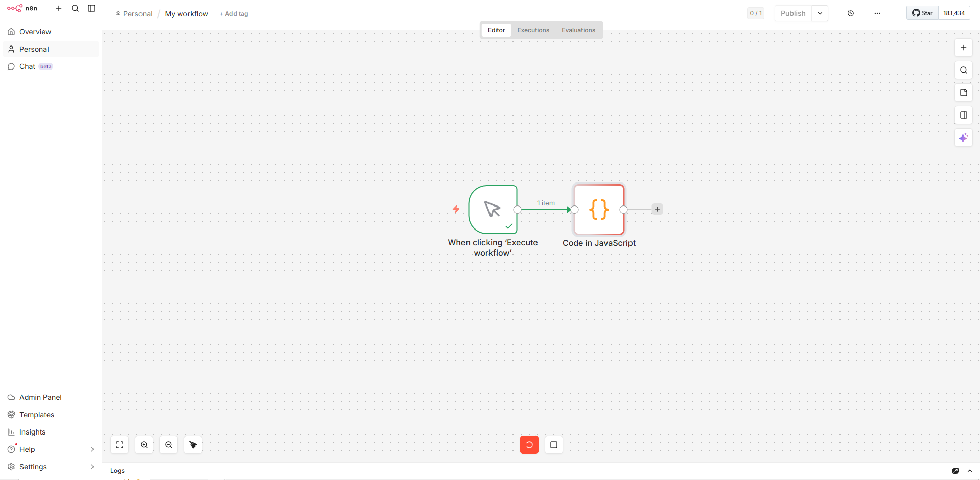Click the n8n logo in the sidebar
Image resolution: width=980 pixels, height=480 pixels.
[x=22, y=8]
